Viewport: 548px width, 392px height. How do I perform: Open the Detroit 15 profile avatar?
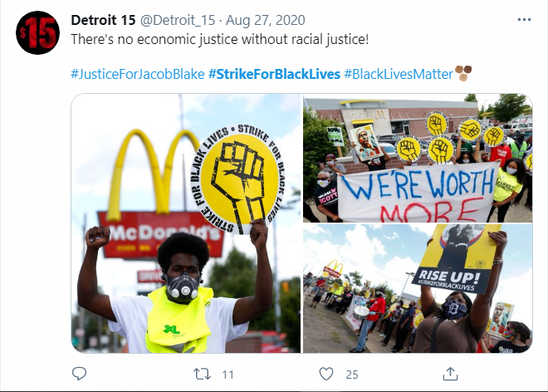[x=37, y=33]
